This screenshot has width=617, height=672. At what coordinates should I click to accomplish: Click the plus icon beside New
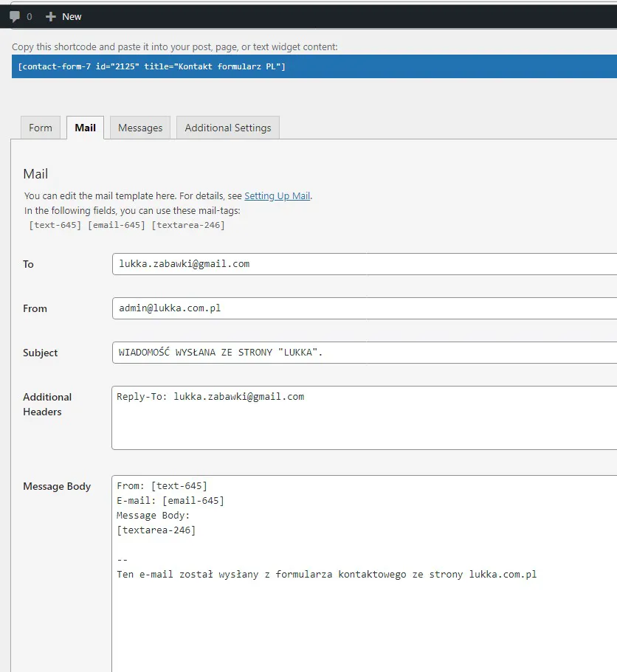[x=51, y=16]
